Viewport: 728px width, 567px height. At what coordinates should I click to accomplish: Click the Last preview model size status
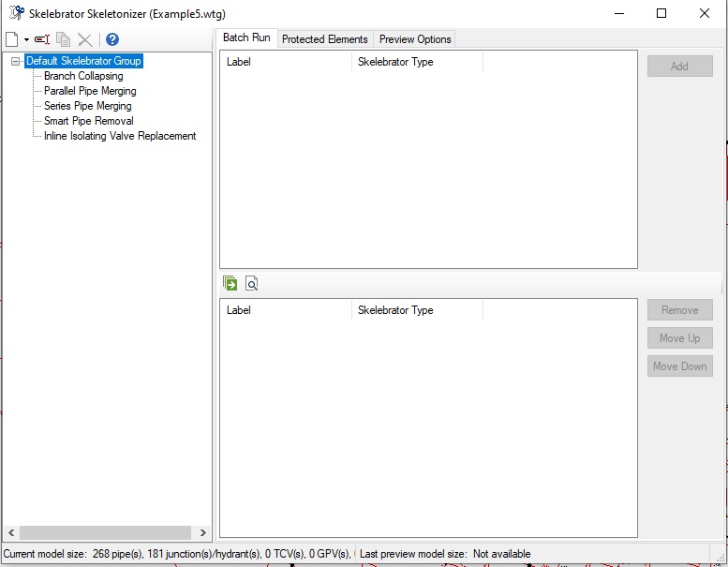445,554
